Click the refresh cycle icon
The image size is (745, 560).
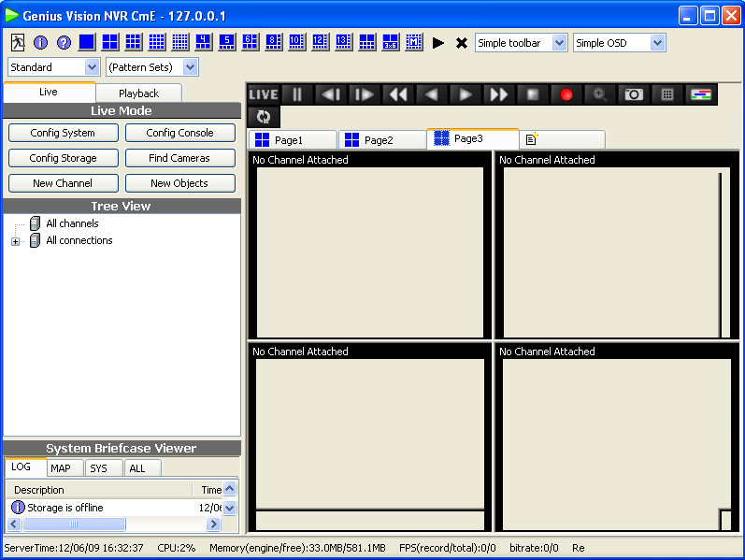[x=263, y=117]
